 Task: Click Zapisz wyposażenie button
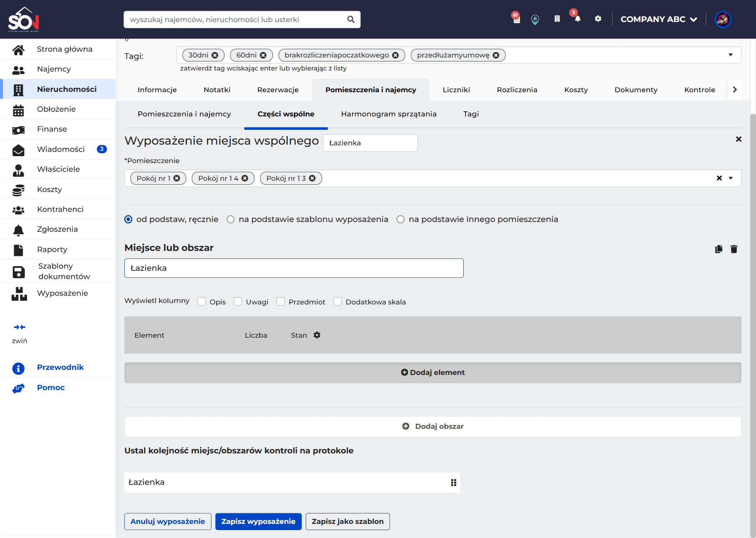click(x=258, y=521)
